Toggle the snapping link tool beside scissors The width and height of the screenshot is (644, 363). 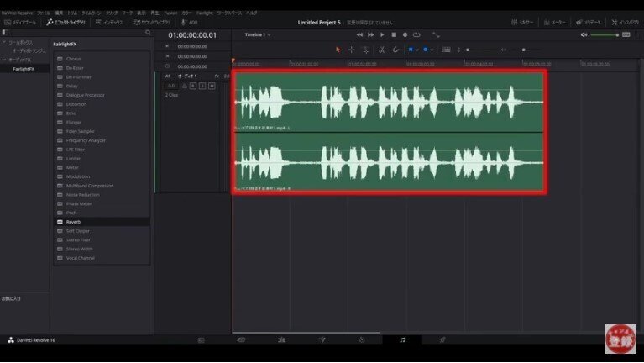click(x=395, y=50)
